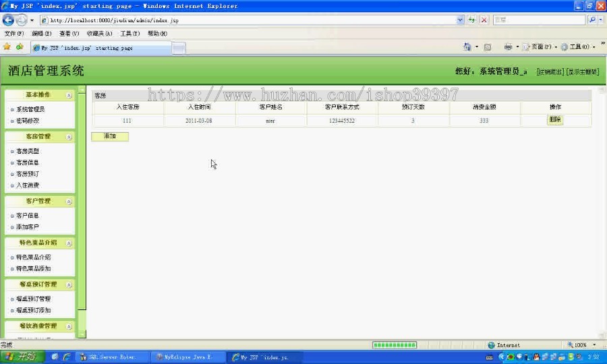The image size is (607, 364).
Task: Open 客房信息 in the sidebar
Action: coord(28,162)
